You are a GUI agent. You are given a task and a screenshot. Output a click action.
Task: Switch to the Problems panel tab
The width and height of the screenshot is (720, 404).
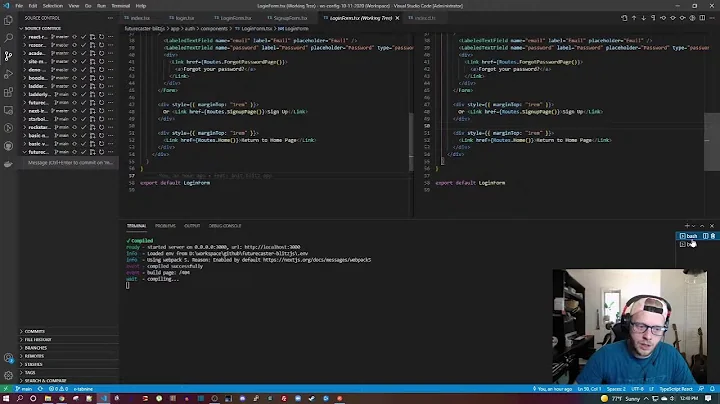coord(165,226)
